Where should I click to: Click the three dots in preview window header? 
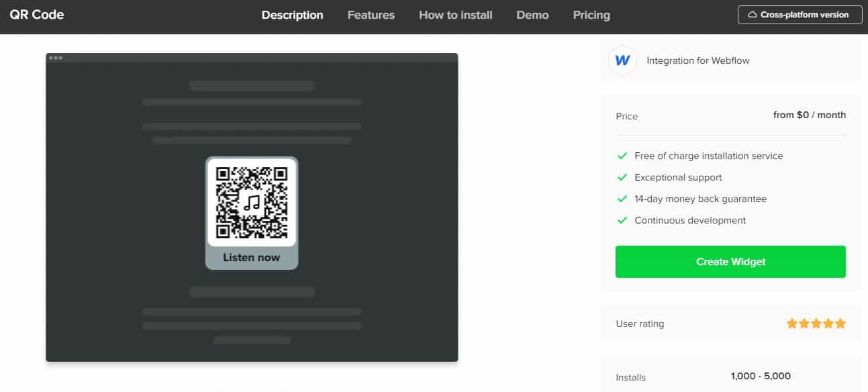click(56, 58)
